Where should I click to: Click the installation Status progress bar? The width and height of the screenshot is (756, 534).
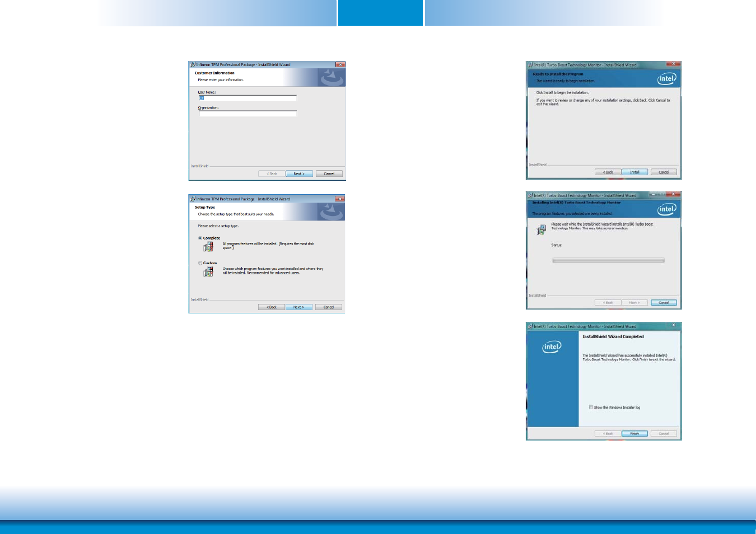[608, 260]
